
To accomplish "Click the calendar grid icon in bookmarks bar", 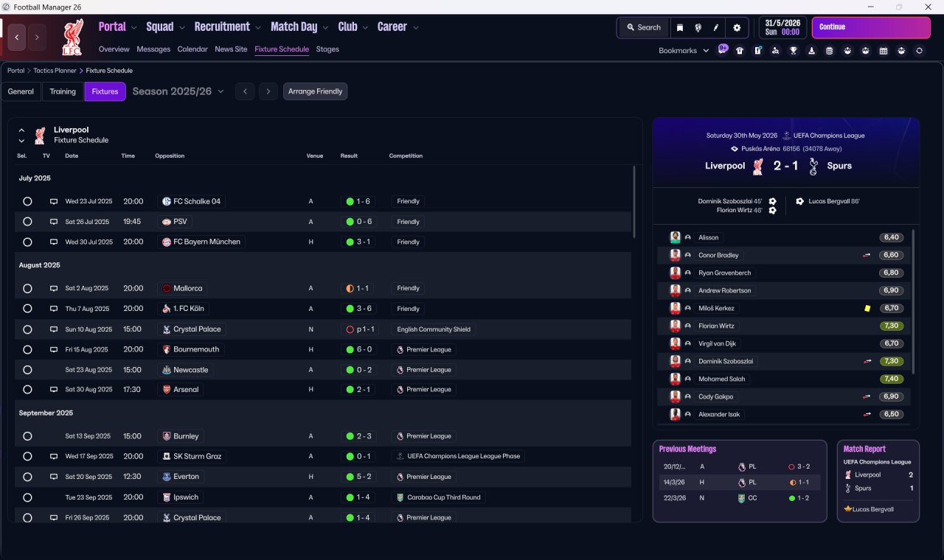I will (884, 51).
